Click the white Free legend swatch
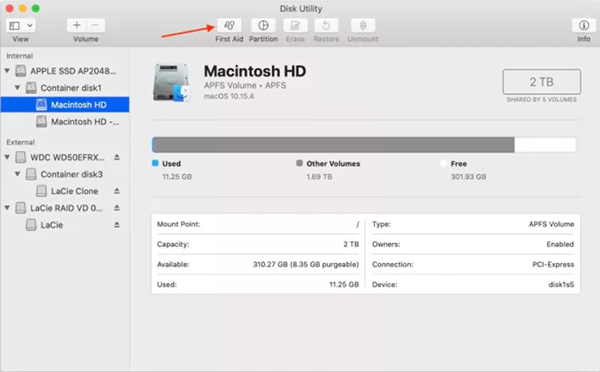 tap(443, 163)
